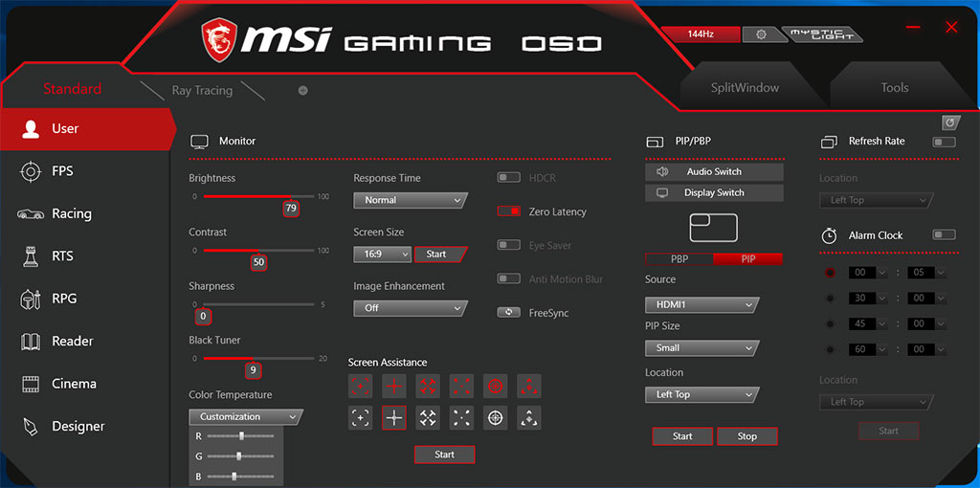This screenshot has height=488, width=980.
Task: Open FPS mode with the target icon
Action: coord(30,171)
